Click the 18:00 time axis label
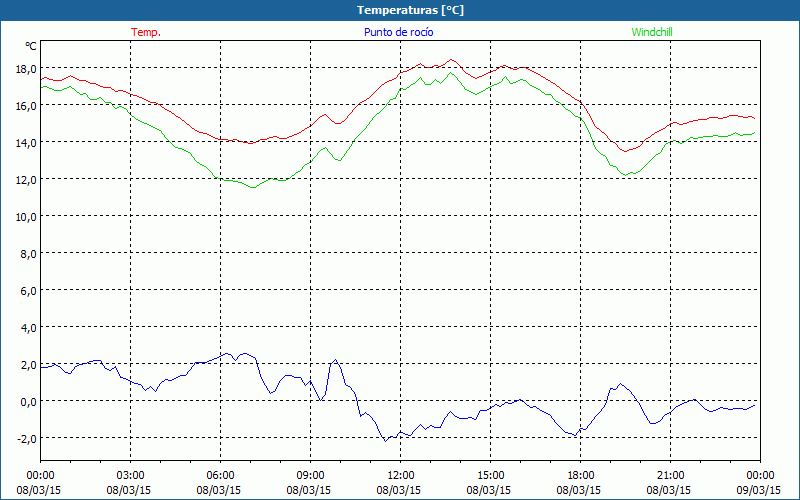This screenshot has width=800, height=500. [x=581, y=476]
